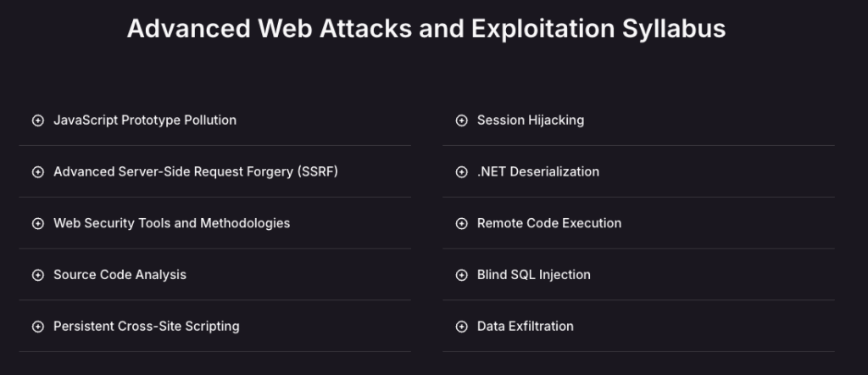Click plus icon beside Session Hijacking
This screenshot has height=375, width=868.
pyautogui.click(x=462, y=120)
